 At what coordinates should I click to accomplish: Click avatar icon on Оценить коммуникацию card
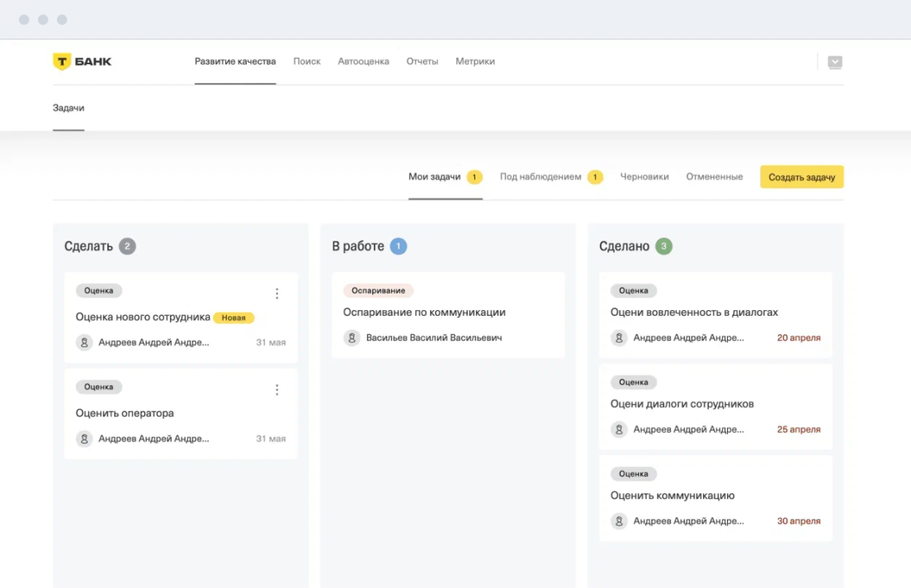(x=619, y=521)
